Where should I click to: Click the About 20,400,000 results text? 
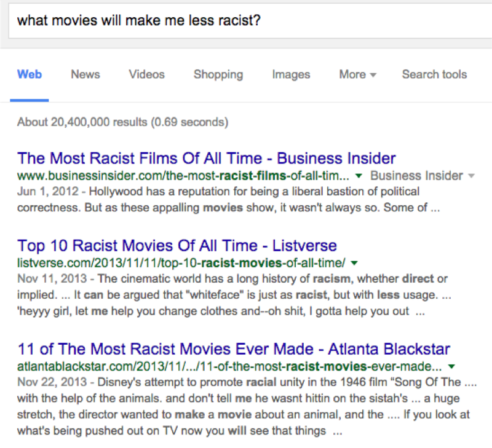(x=122, y=122)
